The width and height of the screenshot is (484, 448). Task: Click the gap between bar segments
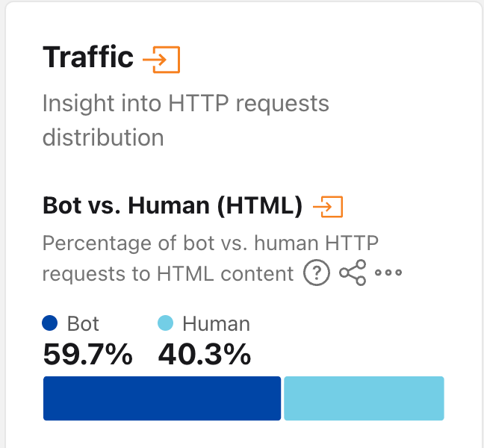click(282, 398)
